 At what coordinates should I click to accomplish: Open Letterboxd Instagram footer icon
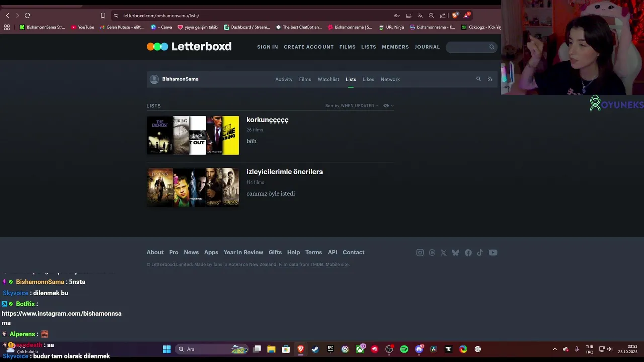pos(420,253)
